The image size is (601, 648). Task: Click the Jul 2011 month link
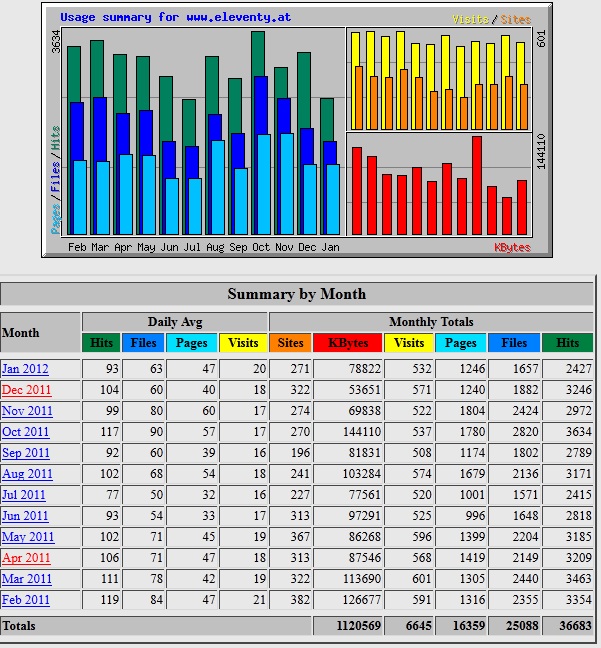(x=25, y=495)
